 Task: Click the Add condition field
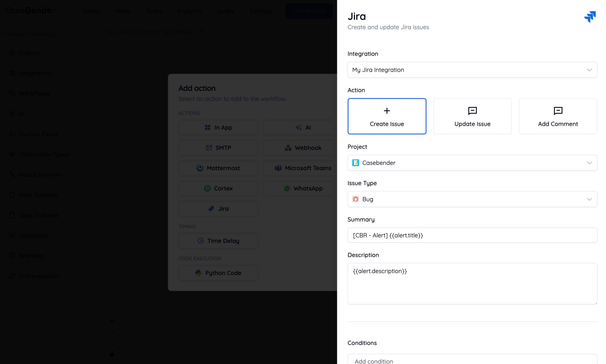(472, 361)
